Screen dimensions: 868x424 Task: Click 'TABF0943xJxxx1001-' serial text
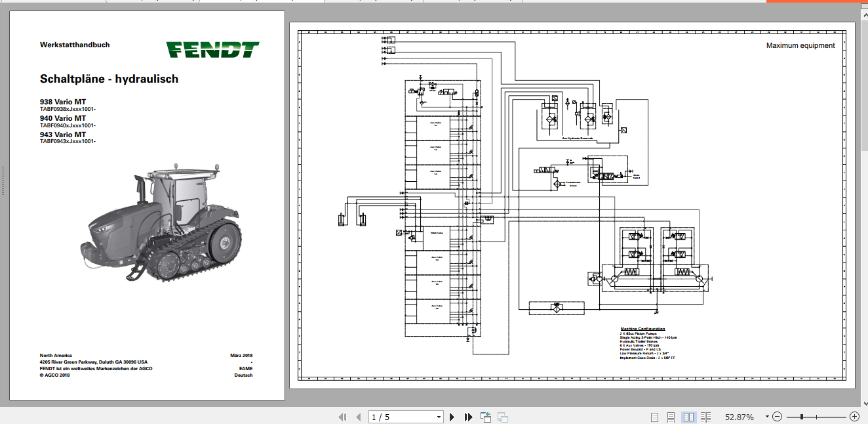tap(68, 141)
